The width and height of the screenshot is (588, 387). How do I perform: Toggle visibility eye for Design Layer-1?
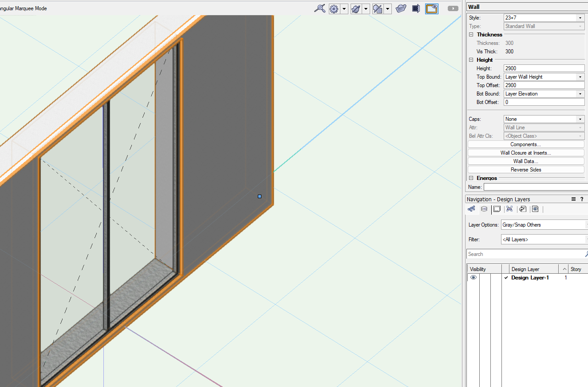(x=474, y=278)
